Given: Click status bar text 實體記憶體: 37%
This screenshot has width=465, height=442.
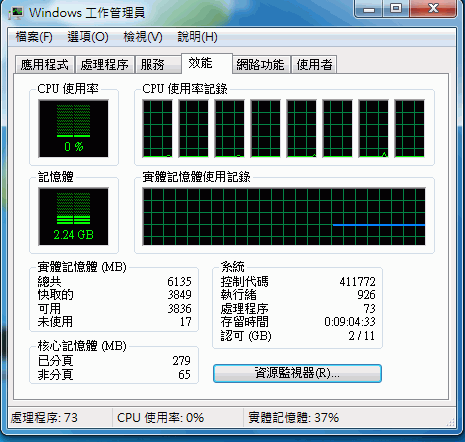Looking at the screenshot, I should pyautogui.click(x=294, y=418).
